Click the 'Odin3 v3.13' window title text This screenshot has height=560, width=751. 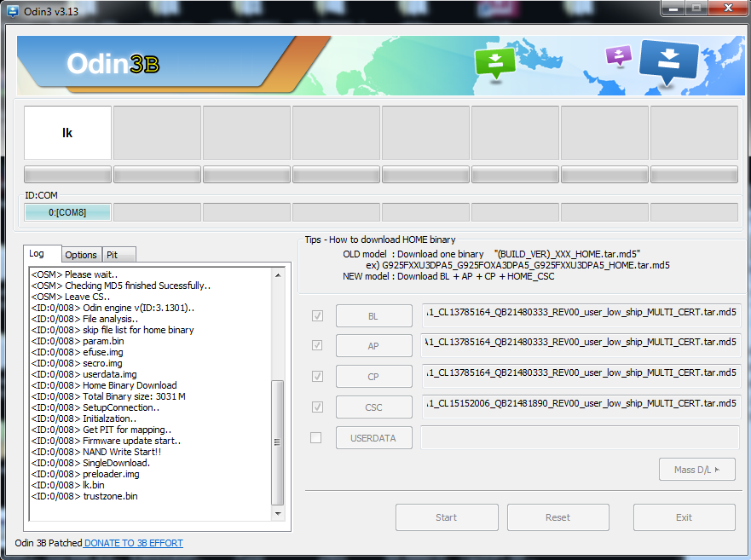[x=51, y=11]
